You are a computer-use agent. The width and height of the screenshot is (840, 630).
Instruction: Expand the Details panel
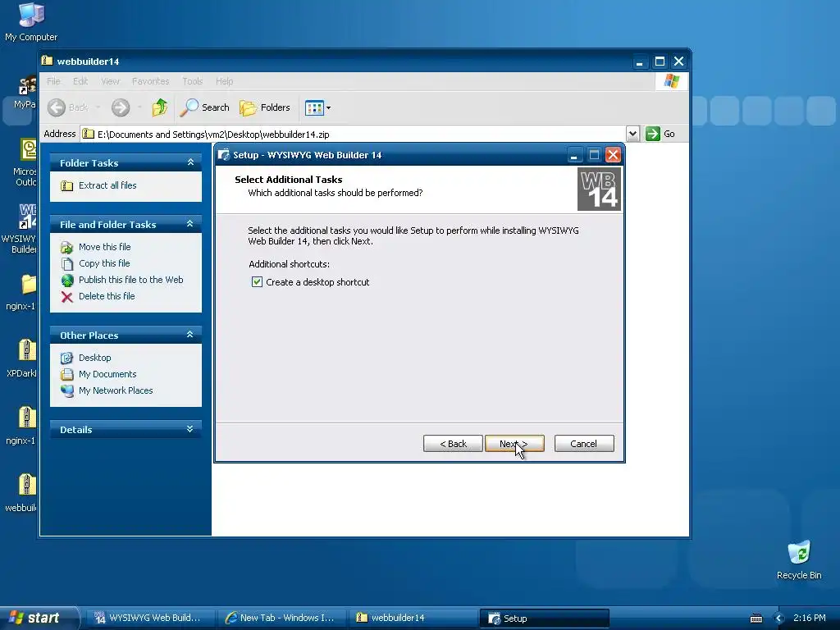click(189, 429)
